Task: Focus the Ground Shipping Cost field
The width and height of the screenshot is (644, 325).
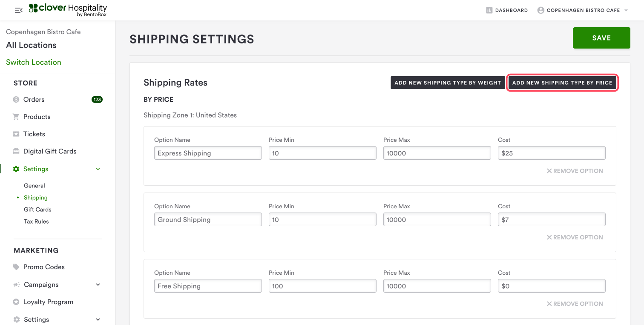Action: tap(552, 220)
